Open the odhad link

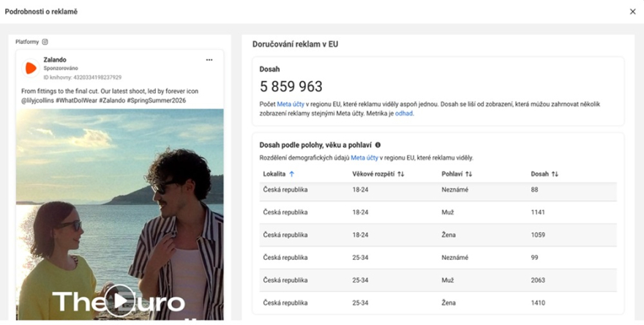coord(404,113)
